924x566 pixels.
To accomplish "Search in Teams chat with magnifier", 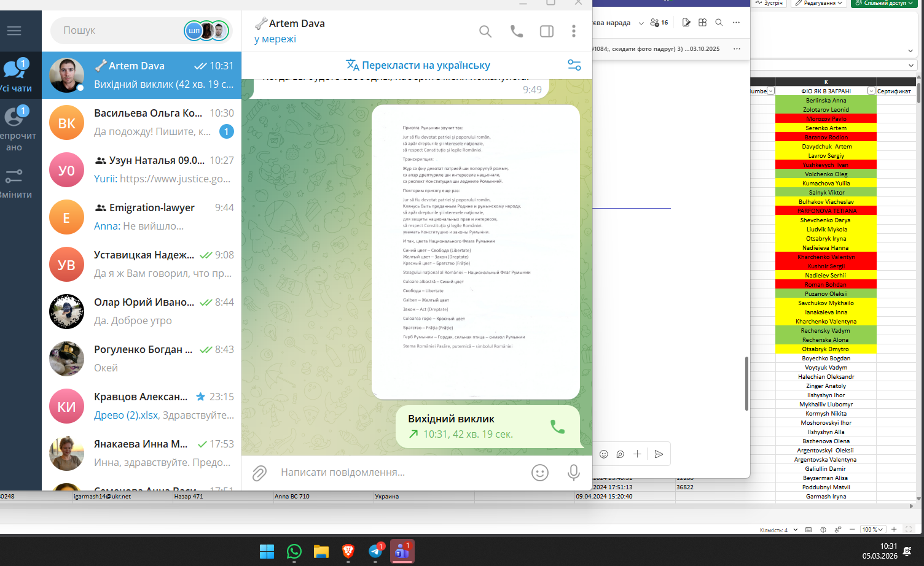I will (x=719, y=23).
